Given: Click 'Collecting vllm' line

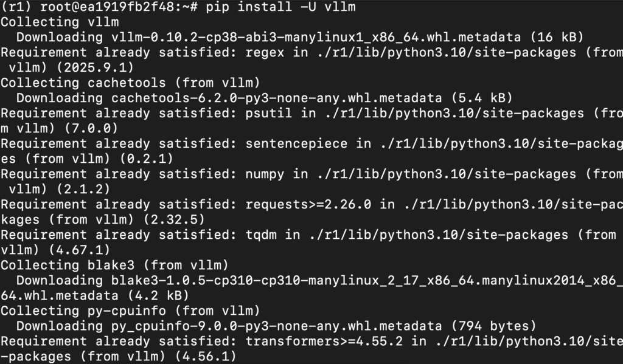Looking at the screenshot, I should coord(60,22).
